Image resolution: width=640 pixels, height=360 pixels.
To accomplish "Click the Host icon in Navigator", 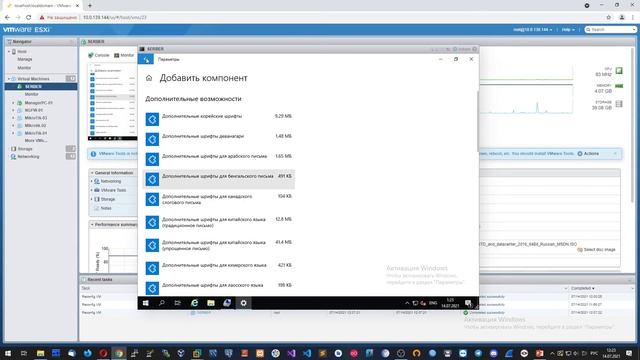I will pyautogui.click(x=14, y=52).
